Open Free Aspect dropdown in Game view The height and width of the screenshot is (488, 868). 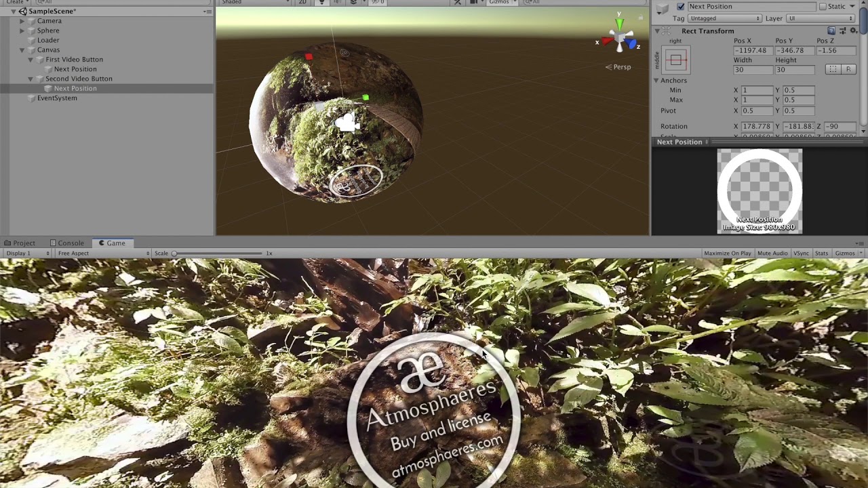click(103, 253)
